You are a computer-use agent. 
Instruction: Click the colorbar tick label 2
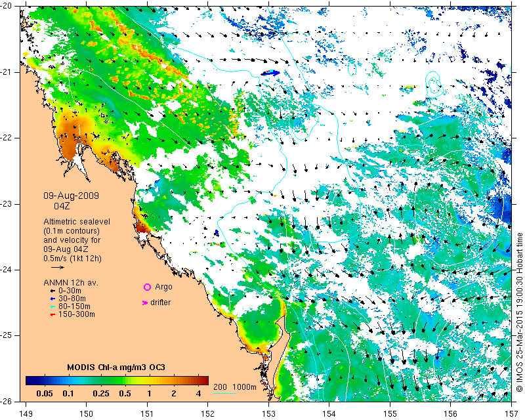coord(174,394)
